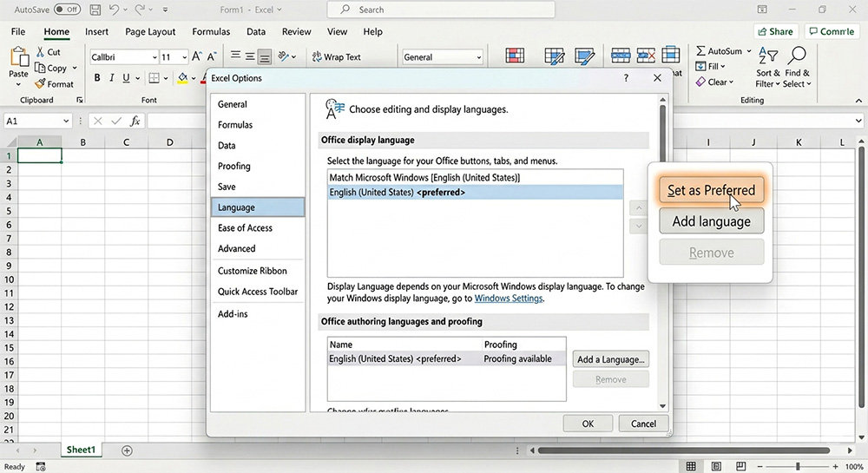Click the Delete cells icon
868x473 pixels.
[646, 56]
